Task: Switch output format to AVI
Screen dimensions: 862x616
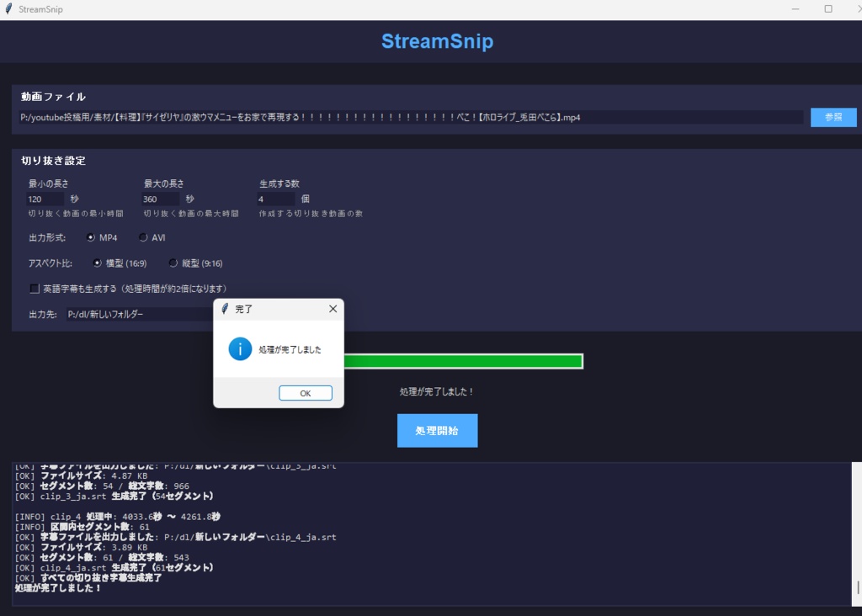Action: click(x=143, y=236)
